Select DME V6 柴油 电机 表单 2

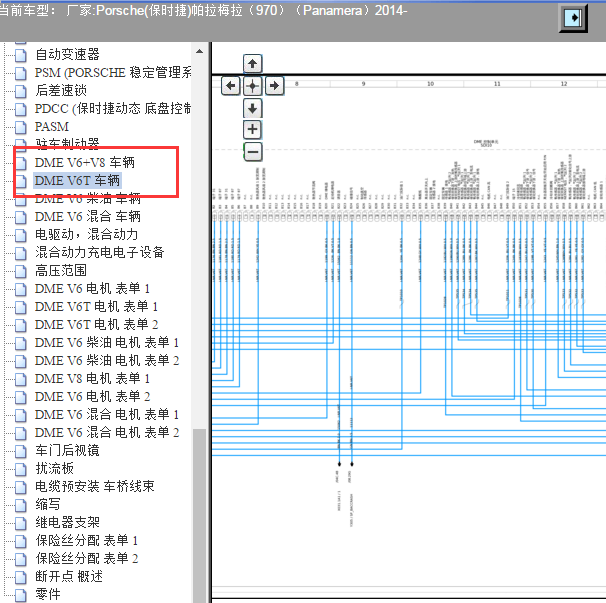point(107,360)
